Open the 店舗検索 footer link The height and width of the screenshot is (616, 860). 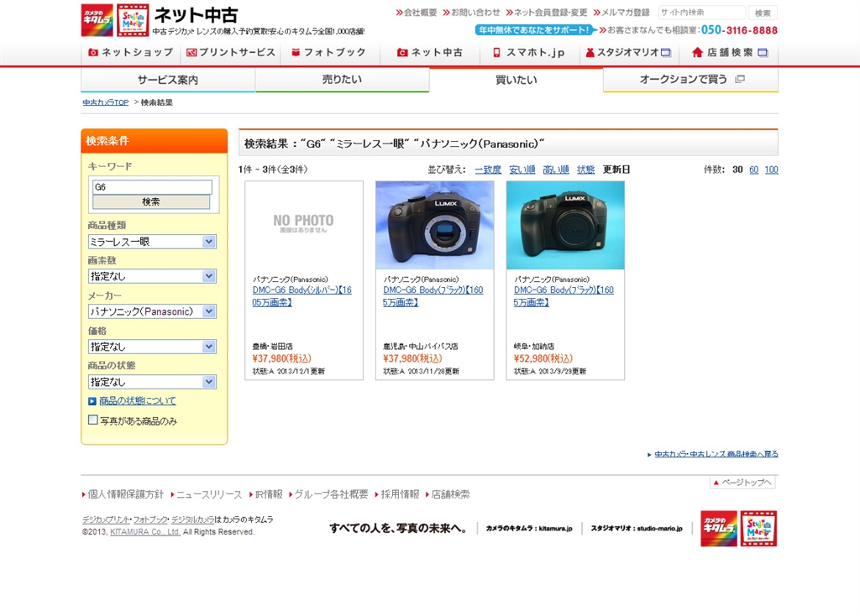(450, 494)
